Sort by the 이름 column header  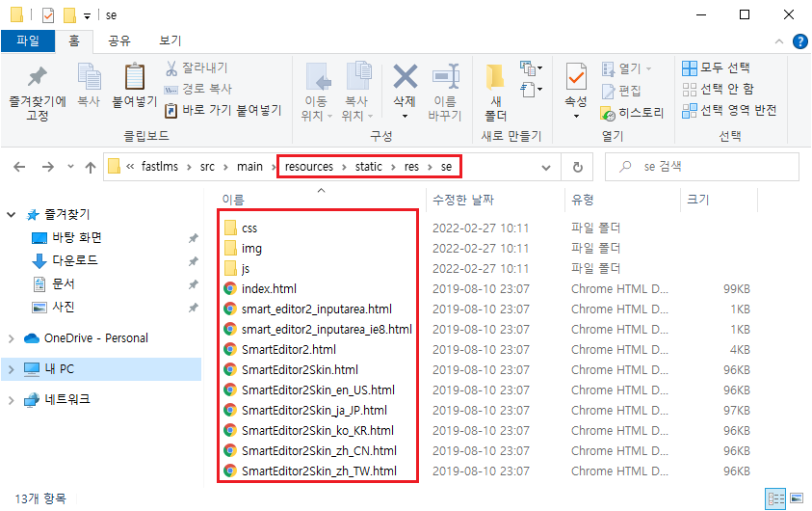click(x=233, y=200)
